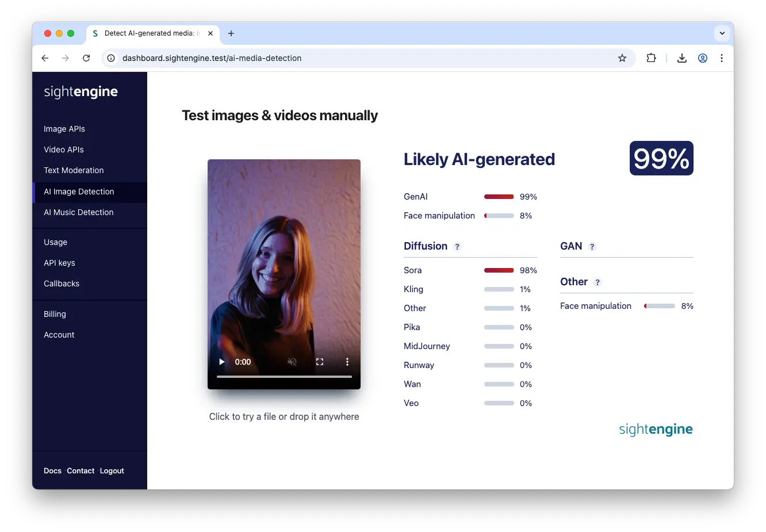This screenshot has height=532, width=766.
Task: Click the video seek bar
Action: tap(284, 377)
